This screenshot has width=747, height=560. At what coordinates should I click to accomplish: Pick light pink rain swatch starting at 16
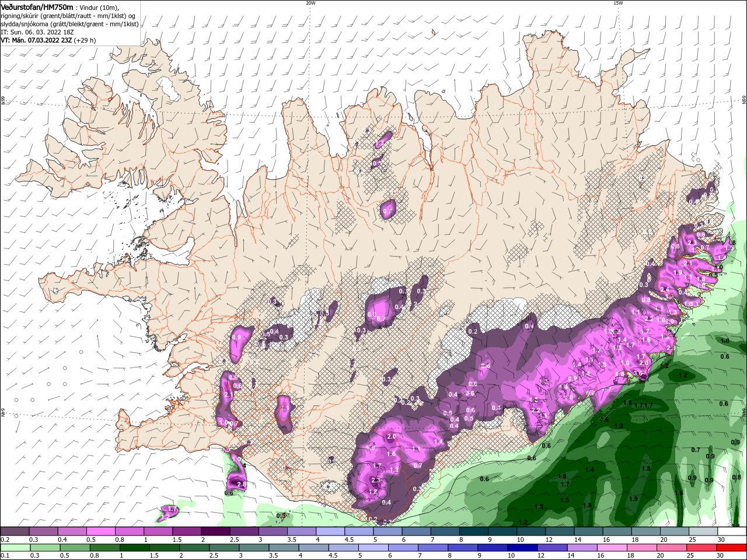(x=613, y=548)
